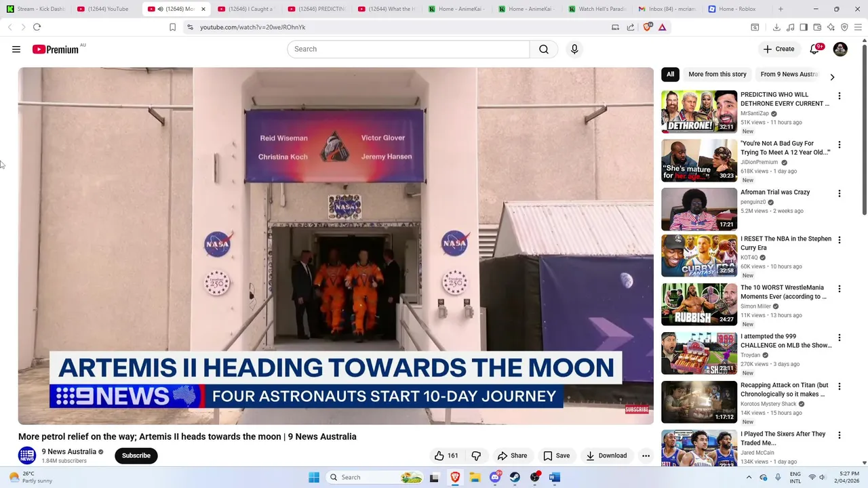Click the in-video red SUBSCRIBE watermark
Image resolution: width=868 pixels, height=488 pixels.
pyautogui.click(x=637, y=409)
